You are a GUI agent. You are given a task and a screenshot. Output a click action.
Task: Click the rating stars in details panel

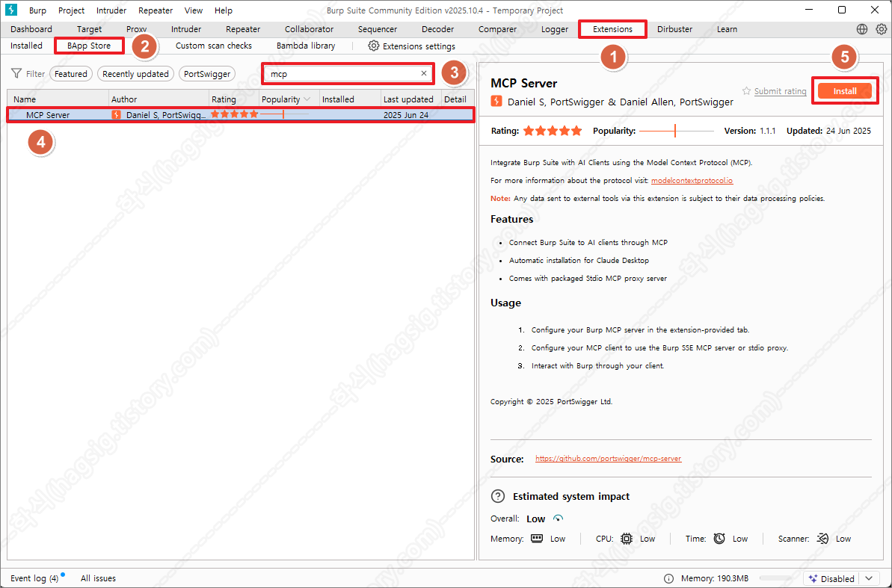pyautogui.click(x=553, y=131)
